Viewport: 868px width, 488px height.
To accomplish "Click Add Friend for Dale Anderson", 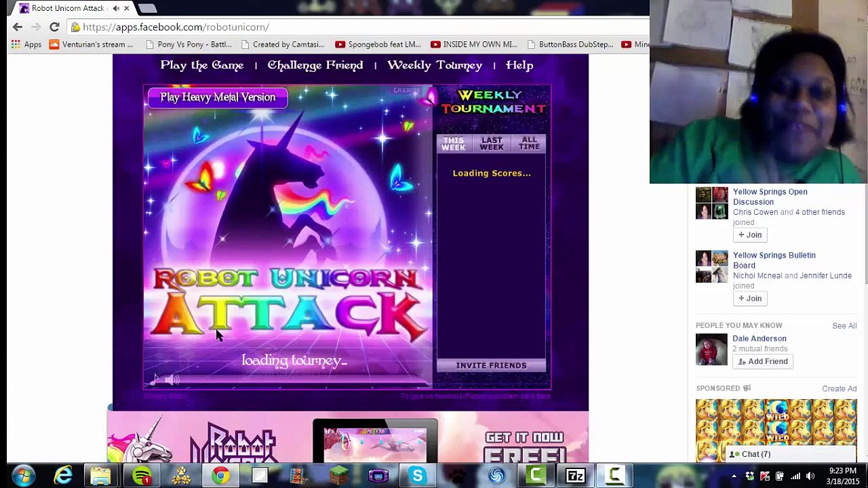I will pos(762,361).
